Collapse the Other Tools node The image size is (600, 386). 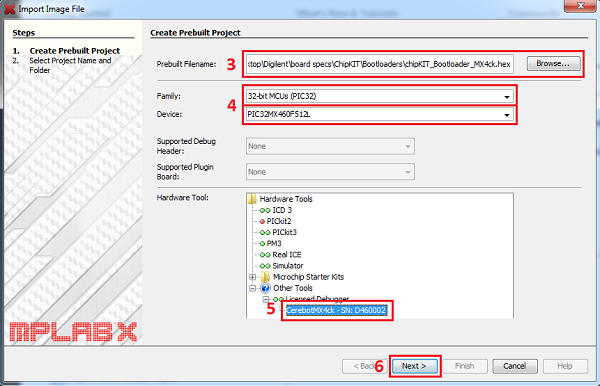(x=253, y=288)
